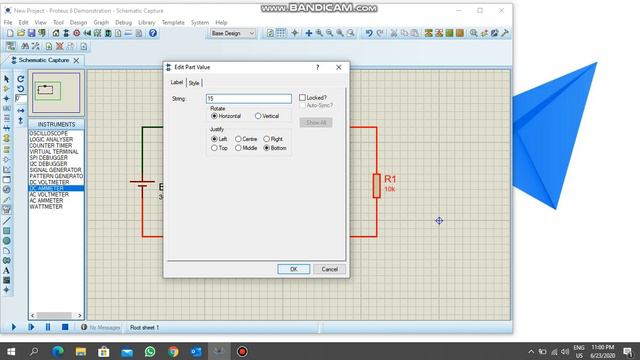Open WhatsApp from the taskbar

150,351
